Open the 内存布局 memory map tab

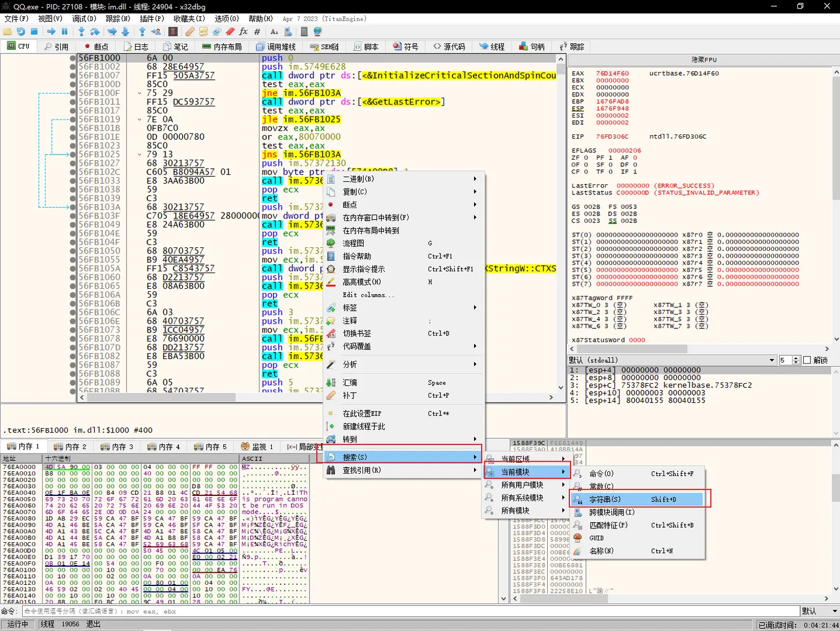222,47
